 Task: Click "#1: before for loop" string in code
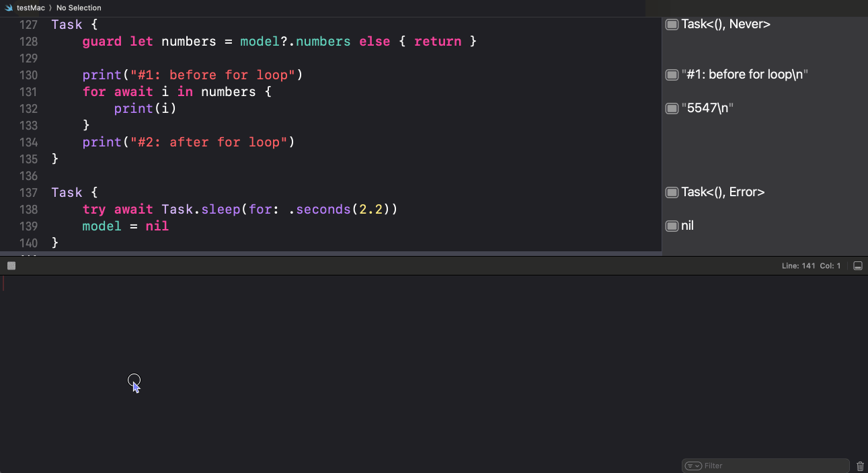212,75
